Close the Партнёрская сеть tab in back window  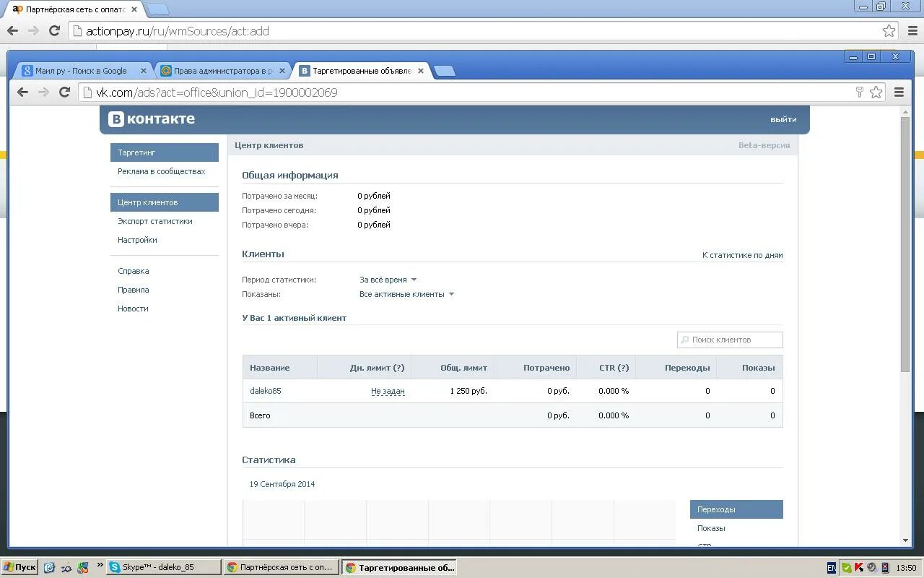click(x=134, y=9)
